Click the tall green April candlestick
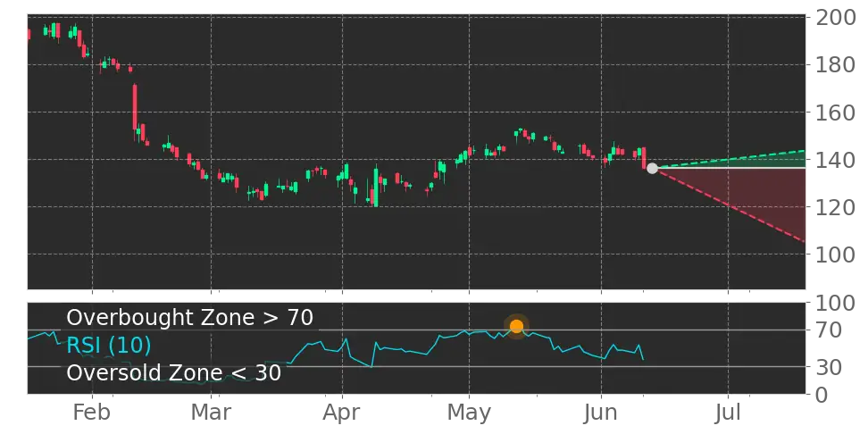 [376, 186]
